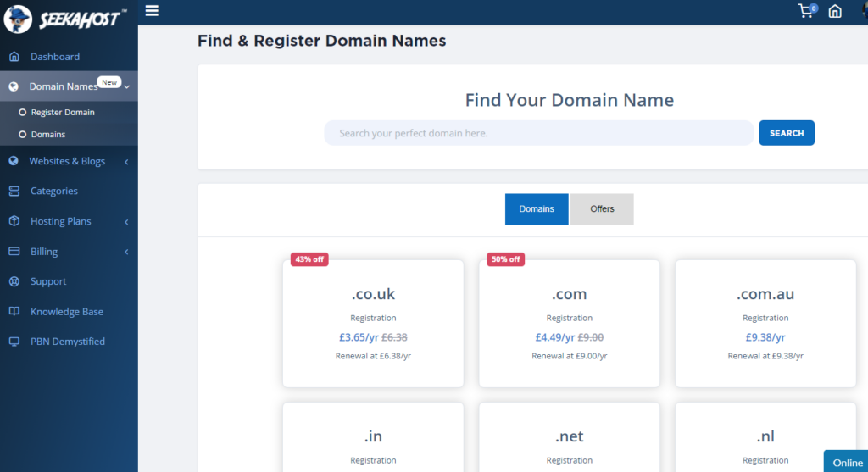868x472 pixels.
Task: Select the .co.uk domain card
Action: [x=373, y=324]
